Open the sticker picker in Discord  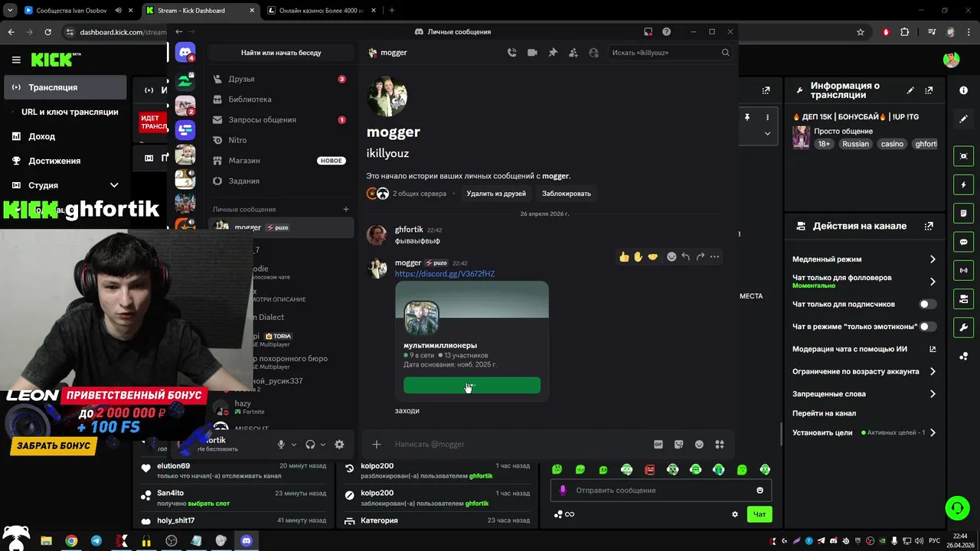coord(678,445)
